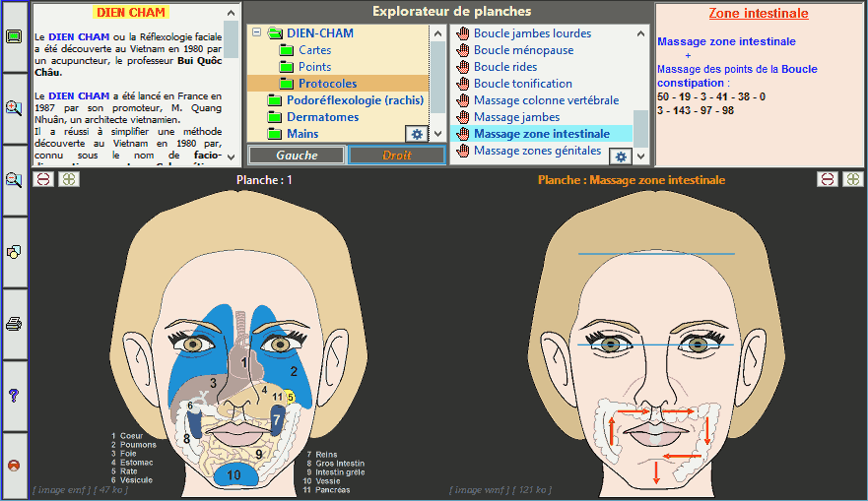Click the zoom-out magnifier with red minus
The height and width of the screenshot is (501, 868).
pos(14,180)
